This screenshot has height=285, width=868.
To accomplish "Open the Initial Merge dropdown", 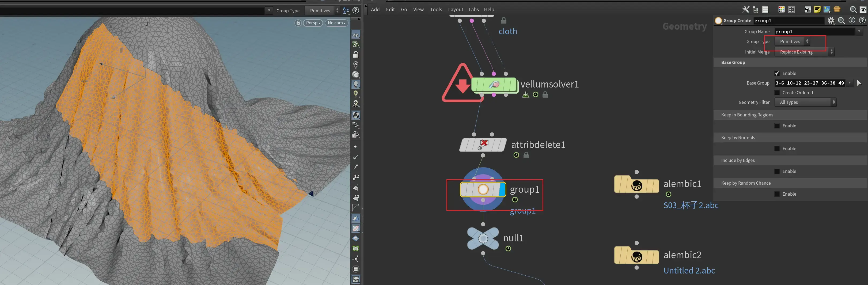I will click(804, 52).
